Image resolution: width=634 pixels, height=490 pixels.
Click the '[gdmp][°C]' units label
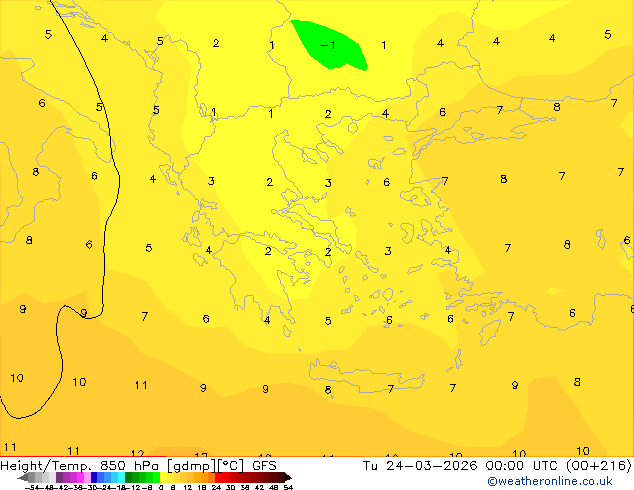point(205,466)
